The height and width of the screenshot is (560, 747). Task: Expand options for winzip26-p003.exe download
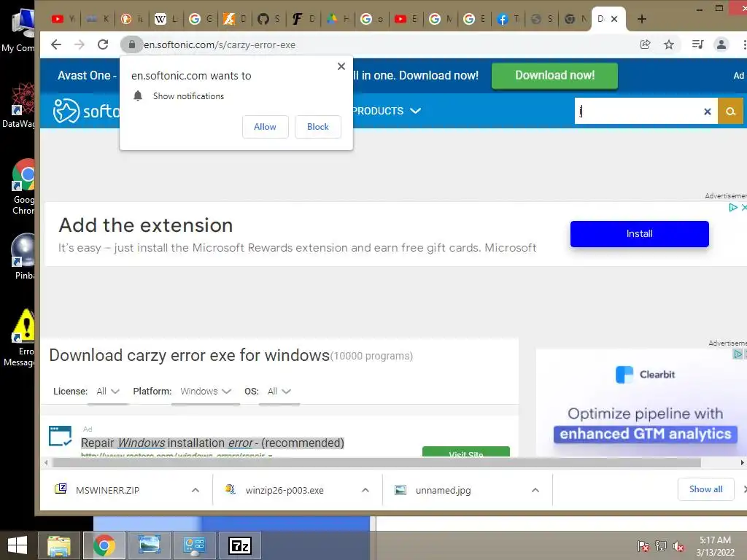tap(365, 490)
